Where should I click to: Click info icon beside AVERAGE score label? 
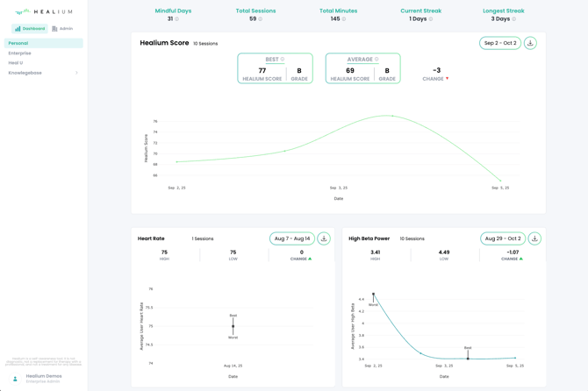coord(377,60)
